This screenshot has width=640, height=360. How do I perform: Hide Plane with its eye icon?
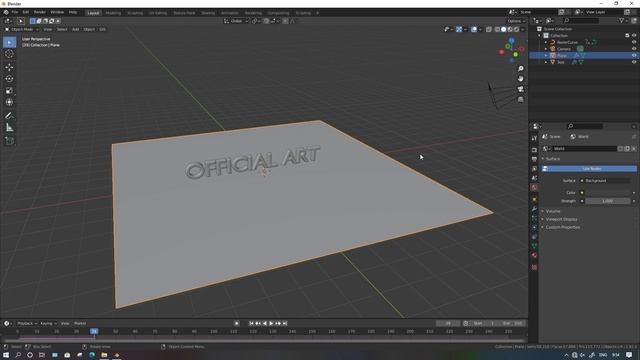pos(634,55)
